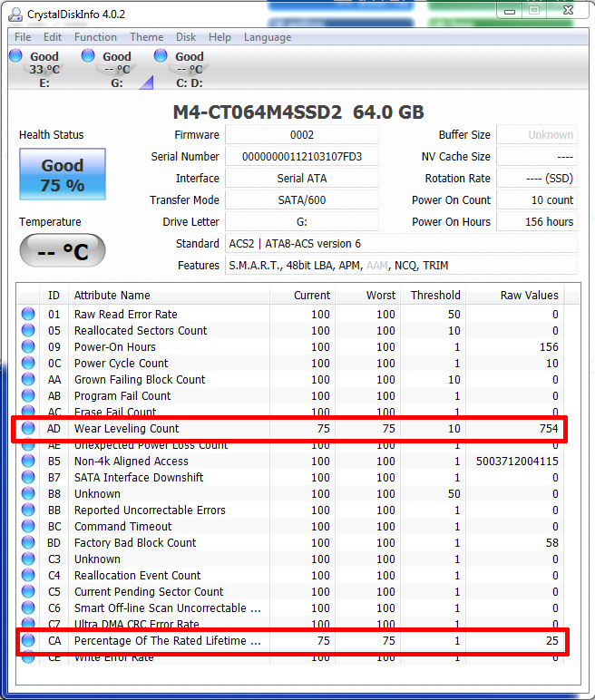The image size is (595, 700).
Task: Select the Wear Leveling Count attribute name
Action: point(126,429)
